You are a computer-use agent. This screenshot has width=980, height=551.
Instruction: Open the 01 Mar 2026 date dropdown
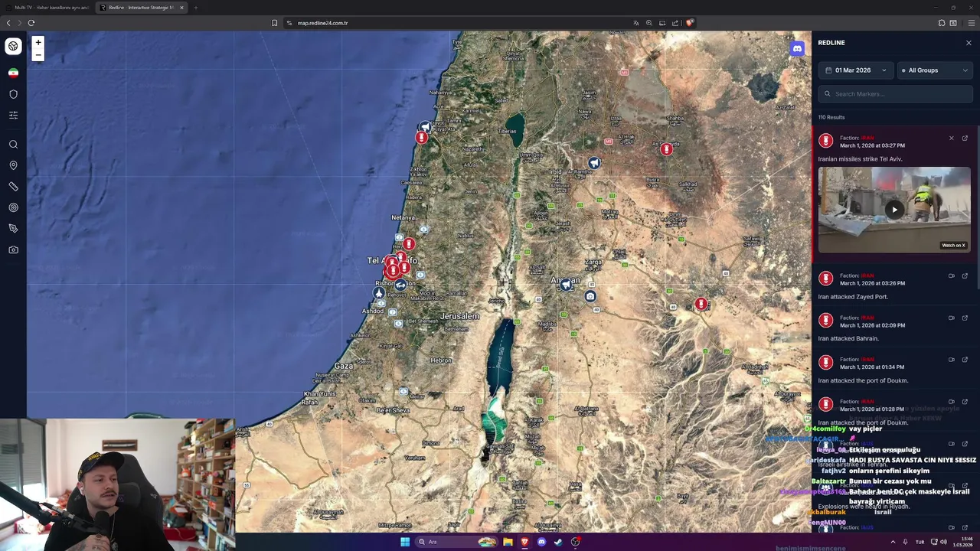856,70
